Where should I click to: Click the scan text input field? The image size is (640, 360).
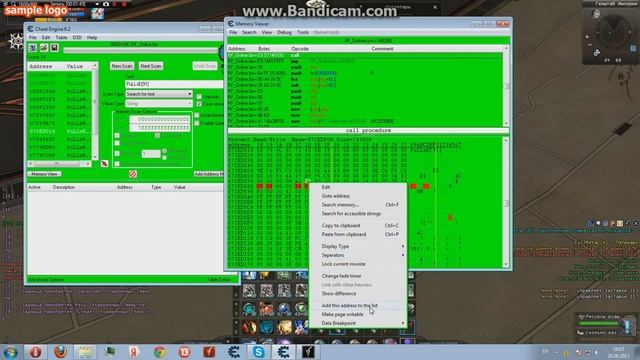(x=174, y=84)
